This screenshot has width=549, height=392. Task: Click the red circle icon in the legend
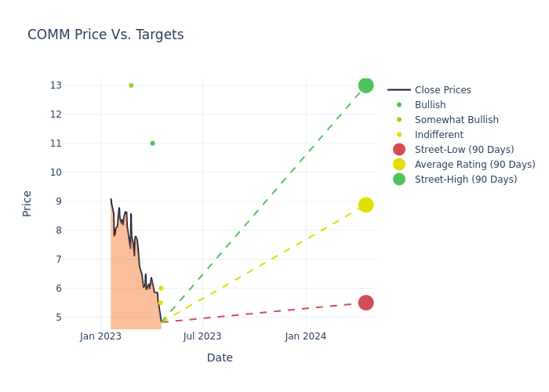[x=399, y=150]
